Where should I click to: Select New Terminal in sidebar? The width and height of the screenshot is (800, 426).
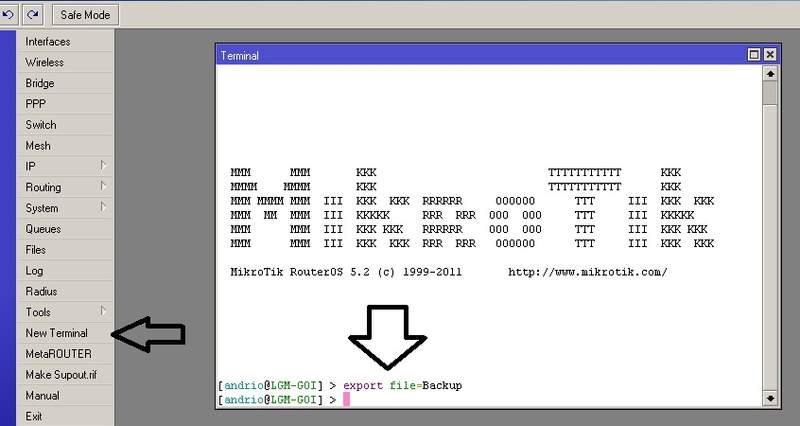65,333
